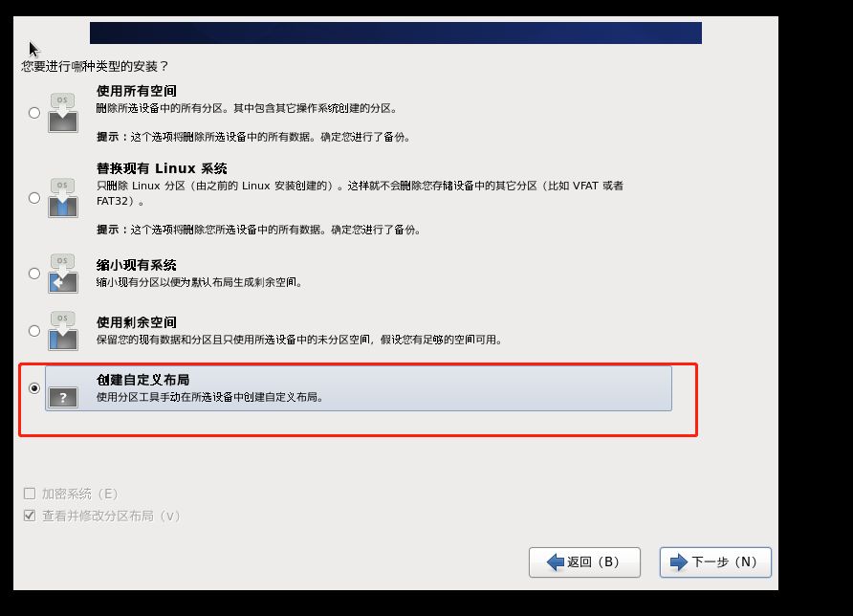Click the 替换现有 Linux 系统 drive icon
The width and height of the screenshot is (853, 616).
(63, 198)
